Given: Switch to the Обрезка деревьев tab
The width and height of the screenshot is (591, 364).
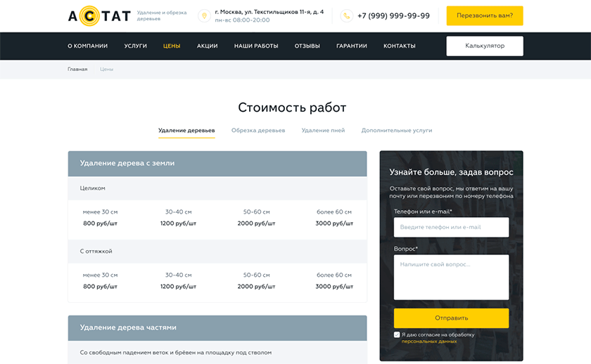Looking at the screenshot, I should 258,131.
